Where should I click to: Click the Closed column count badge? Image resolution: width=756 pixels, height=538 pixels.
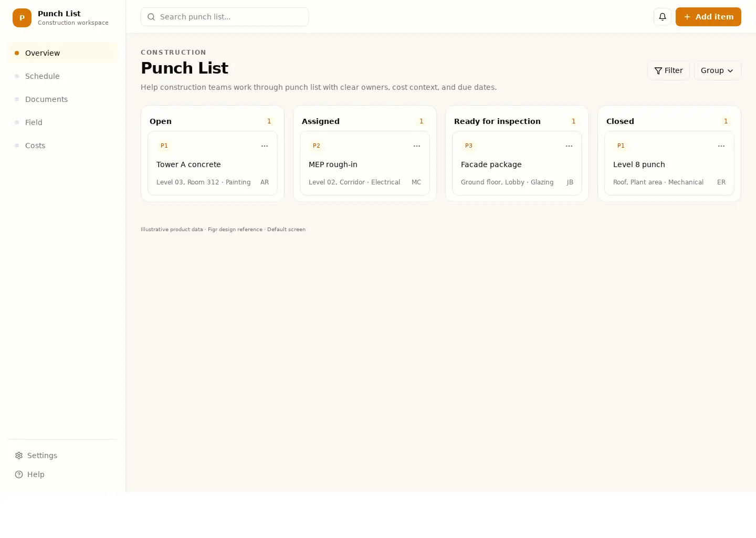pyautogui.click(x=726, y=121)
